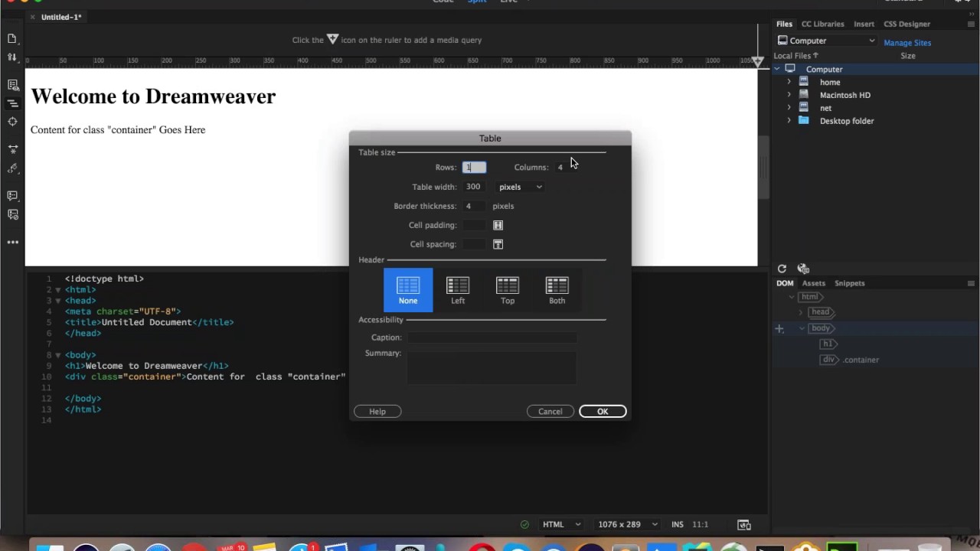Select the Both header option

[x=557, y=290]
